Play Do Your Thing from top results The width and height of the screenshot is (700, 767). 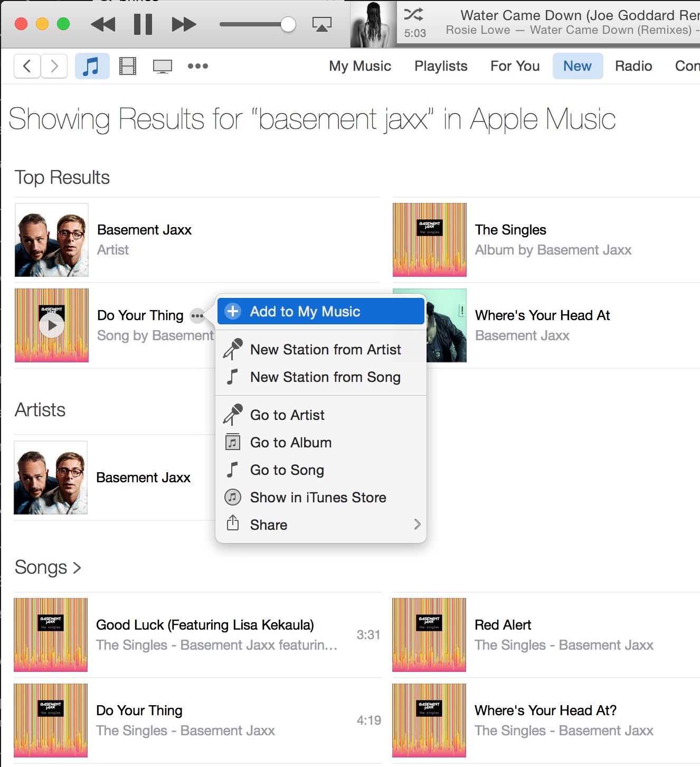(x=52, y=325)
